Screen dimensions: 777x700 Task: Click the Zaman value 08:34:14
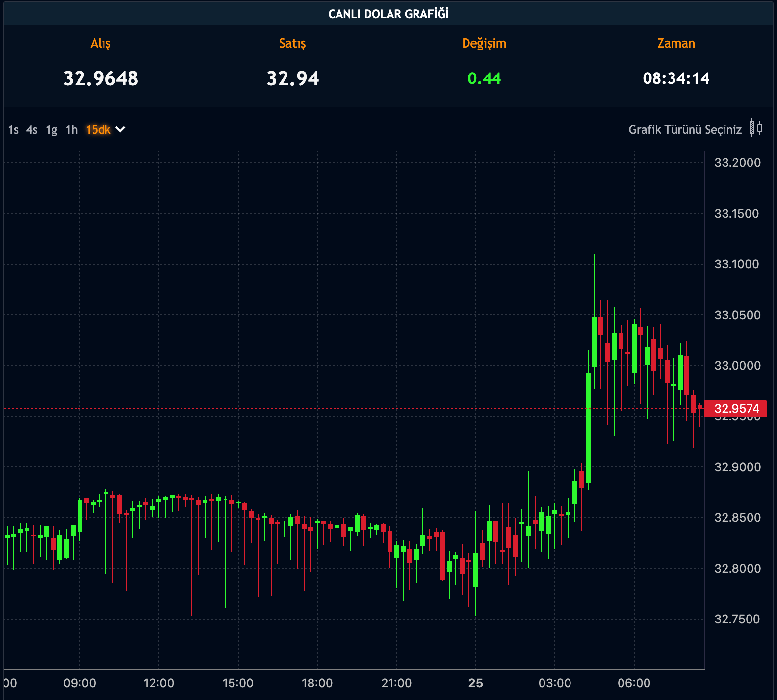[x=676, y=78]
